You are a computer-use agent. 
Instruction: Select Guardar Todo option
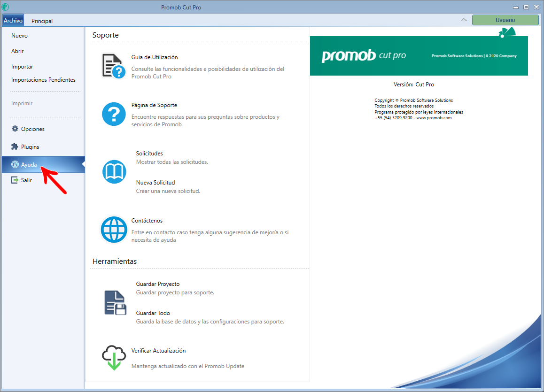point(153,313)
